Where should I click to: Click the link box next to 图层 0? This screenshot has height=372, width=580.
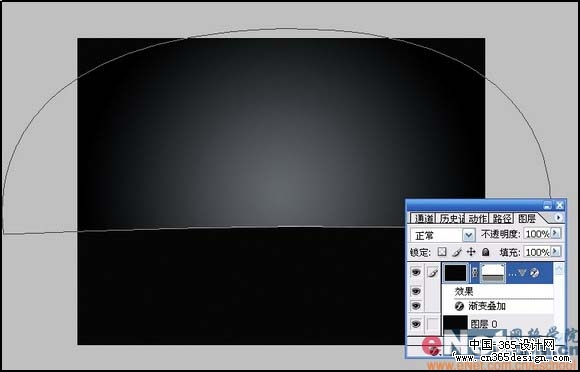click(432, 324)
